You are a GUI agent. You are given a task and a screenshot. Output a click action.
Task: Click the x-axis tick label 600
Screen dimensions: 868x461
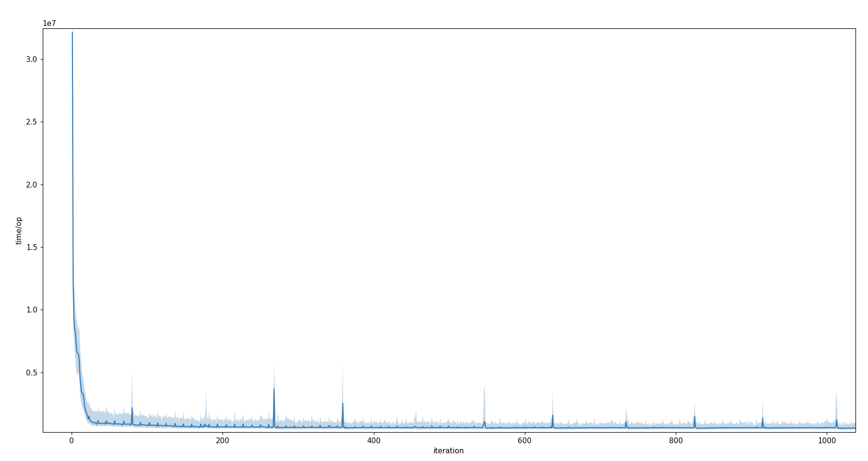click(524, 440)
